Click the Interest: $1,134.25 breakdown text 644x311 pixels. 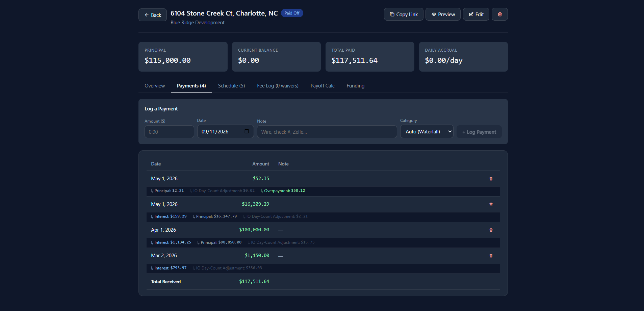(x=171, y=242)
